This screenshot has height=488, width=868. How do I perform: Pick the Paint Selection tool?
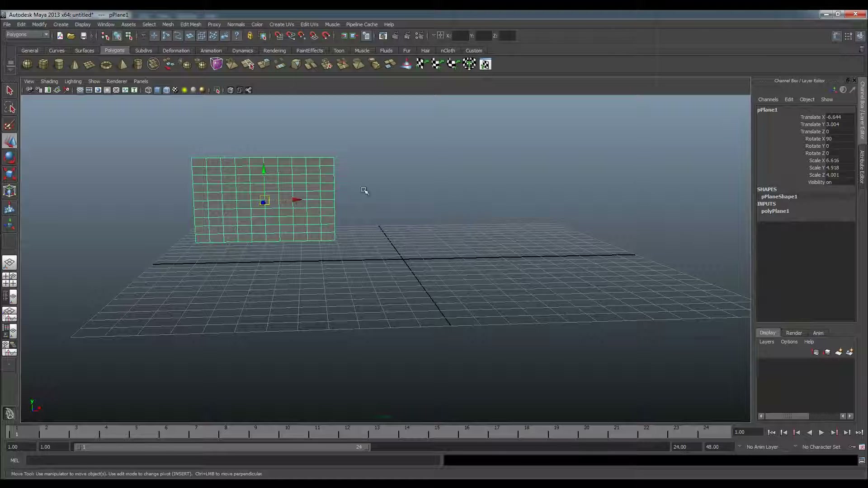click(9, 125)
